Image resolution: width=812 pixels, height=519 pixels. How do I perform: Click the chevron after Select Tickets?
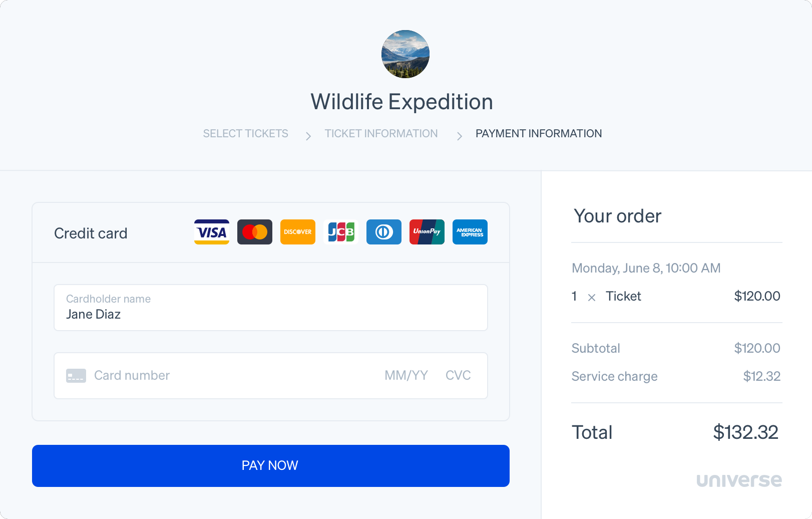point(308,136)
